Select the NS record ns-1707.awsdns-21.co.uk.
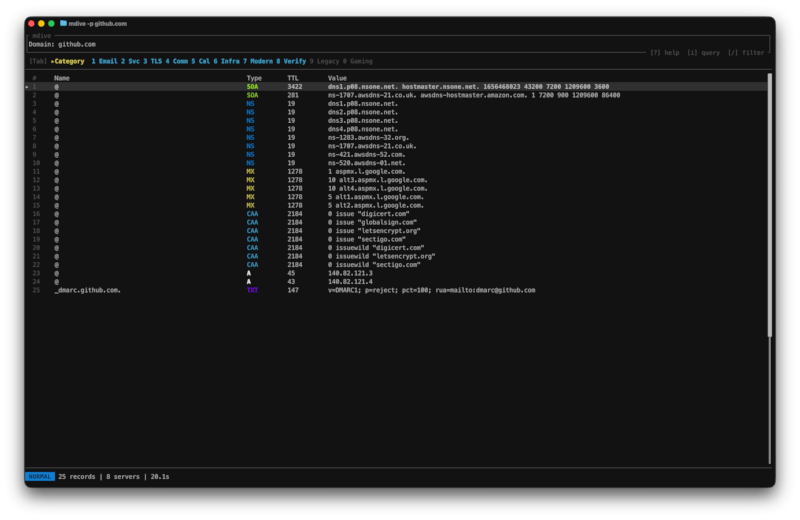Viewport: 800px width, 520px height. tap(396, 146)
